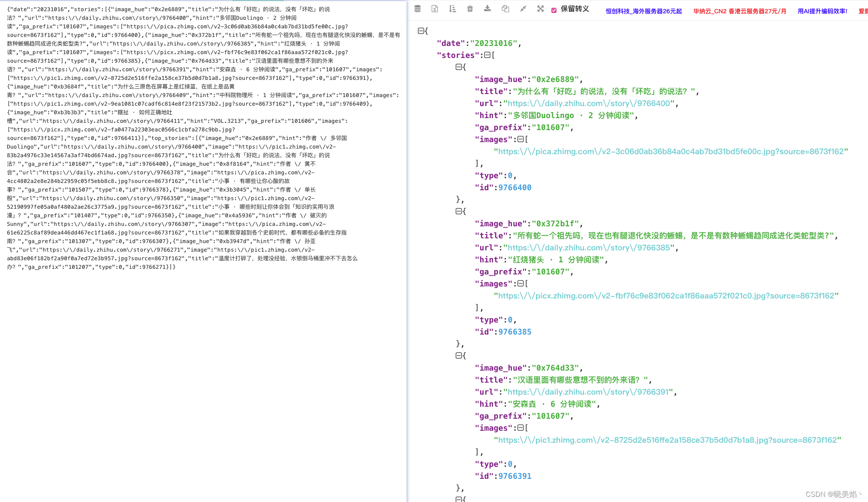
Task: Click the type value 0 of story 9766385
Action: coord(510,320)
